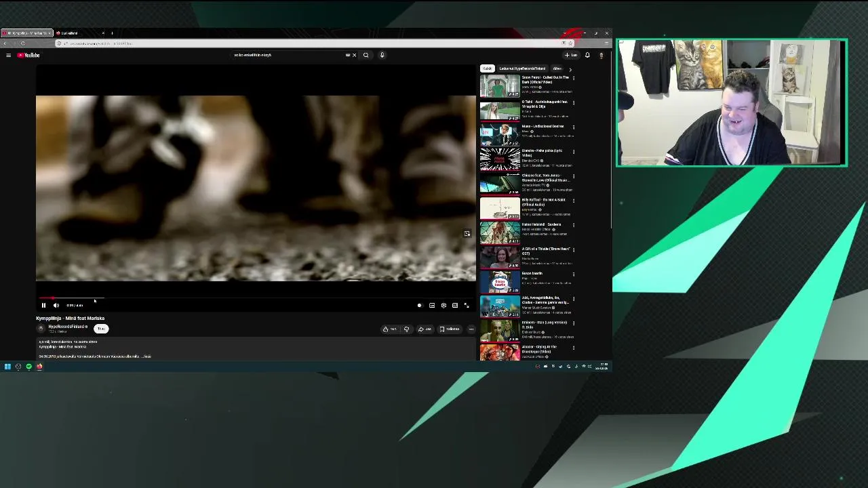Open the Billy Raffoul I'm Not A Saint title

[x=544, y=202]
